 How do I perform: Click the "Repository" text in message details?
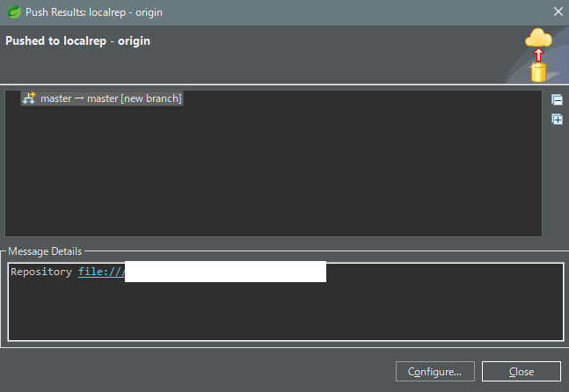41,272
